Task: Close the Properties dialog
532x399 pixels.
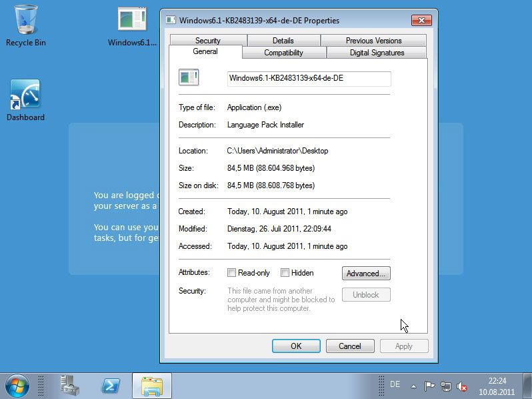Action: [x=421, y=21]
